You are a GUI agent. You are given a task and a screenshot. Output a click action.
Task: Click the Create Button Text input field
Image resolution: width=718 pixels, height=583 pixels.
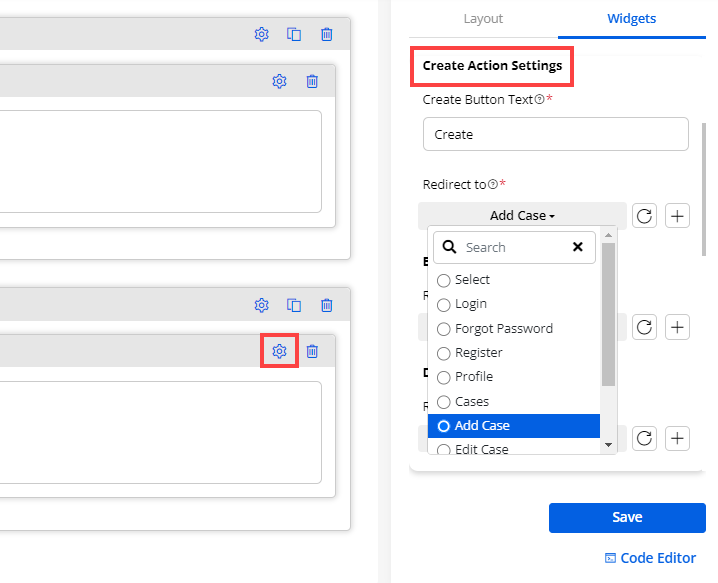(555, 134)
